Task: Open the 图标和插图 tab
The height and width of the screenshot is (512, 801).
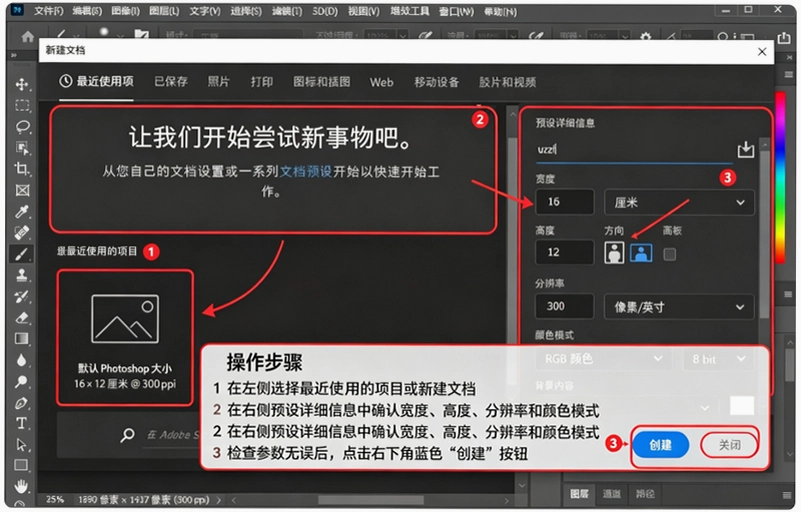Action: point(321,82)
